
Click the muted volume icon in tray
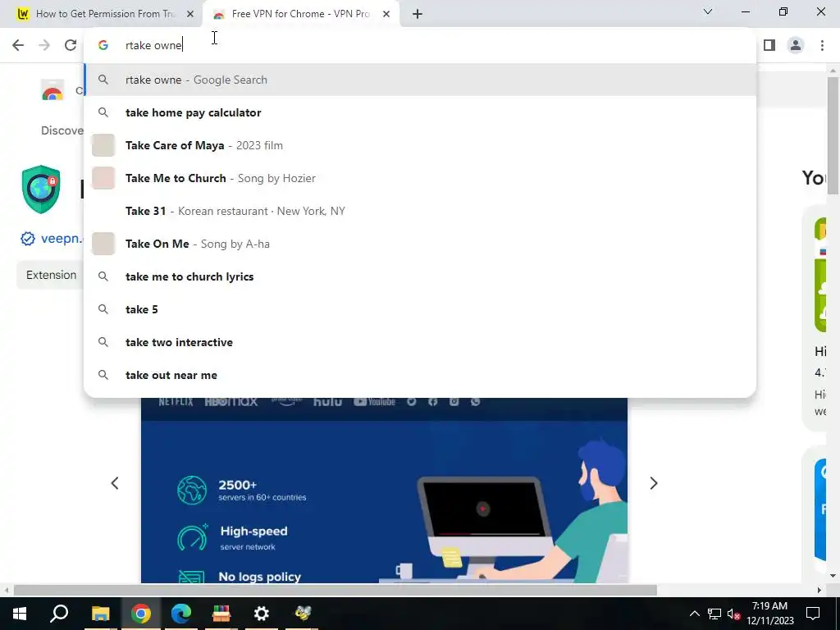pos(734,614)
